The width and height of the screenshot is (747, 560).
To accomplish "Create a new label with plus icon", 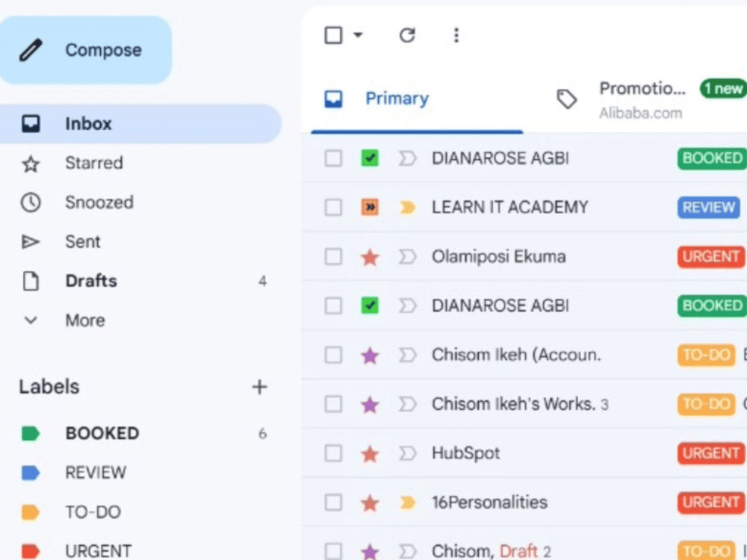I will pos(259,387).
